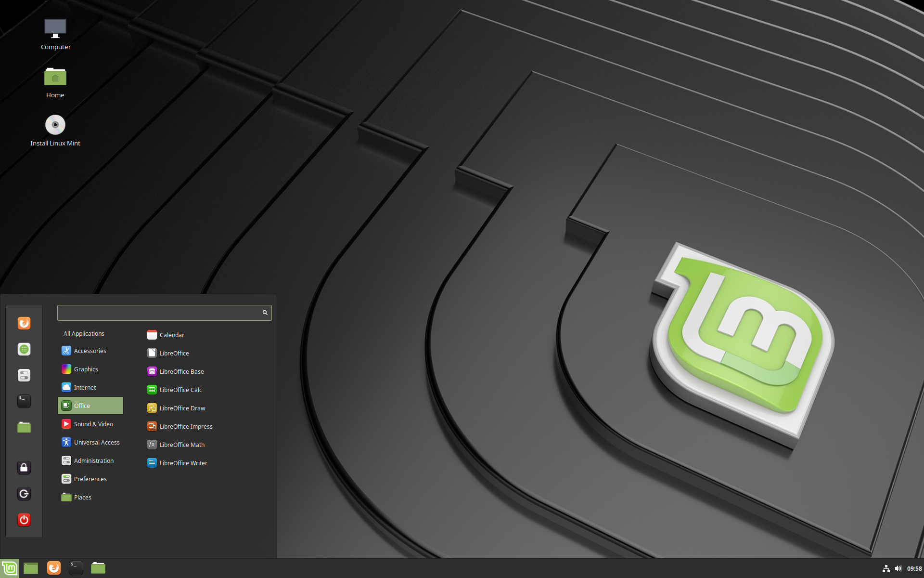Image resolution: width=924 pixels, height=578 pixels.
Task: Toggle Preferences category view
Action: coord(90,478)
